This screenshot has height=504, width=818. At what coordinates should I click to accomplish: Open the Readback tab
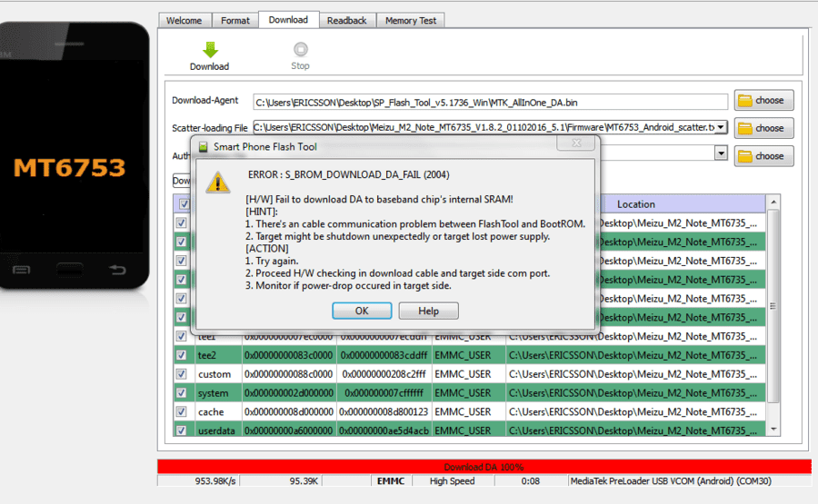pos(347,20)
